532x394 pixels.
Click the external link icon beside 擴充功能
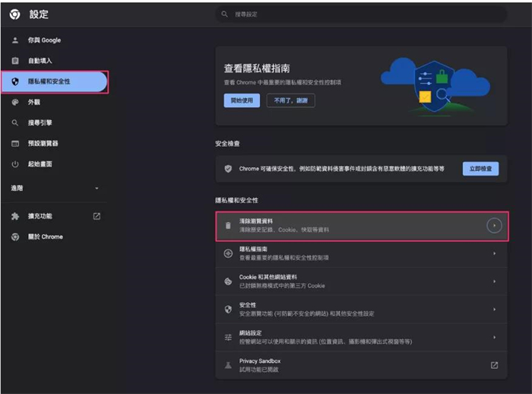[x=97, y=216]
